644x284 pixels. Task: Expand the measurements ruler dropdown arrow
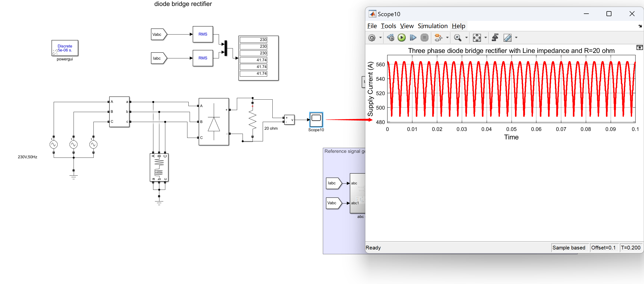click(516, 38)
